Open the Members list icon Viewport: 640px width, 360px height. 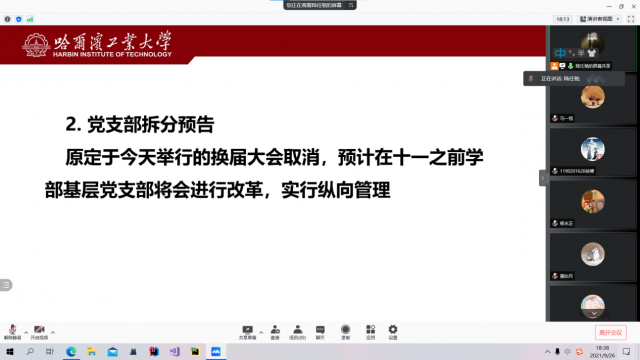coord(298,332)
